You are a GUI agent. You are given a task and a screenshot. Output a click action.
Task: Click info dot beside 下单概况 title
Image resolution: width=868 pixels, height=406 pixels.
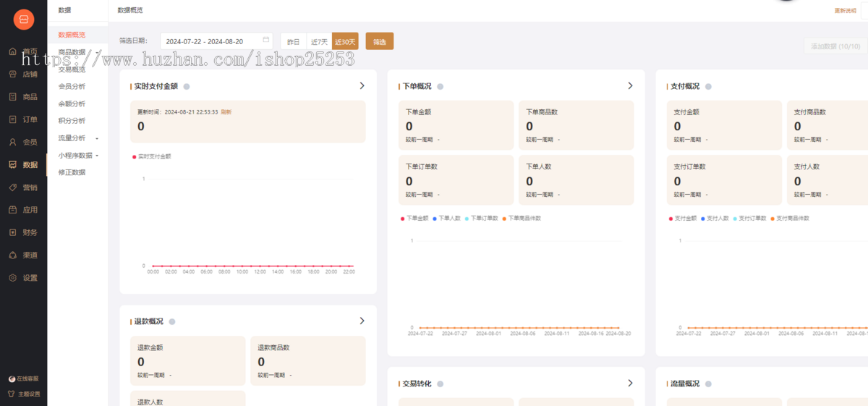[x=440, y=86]
